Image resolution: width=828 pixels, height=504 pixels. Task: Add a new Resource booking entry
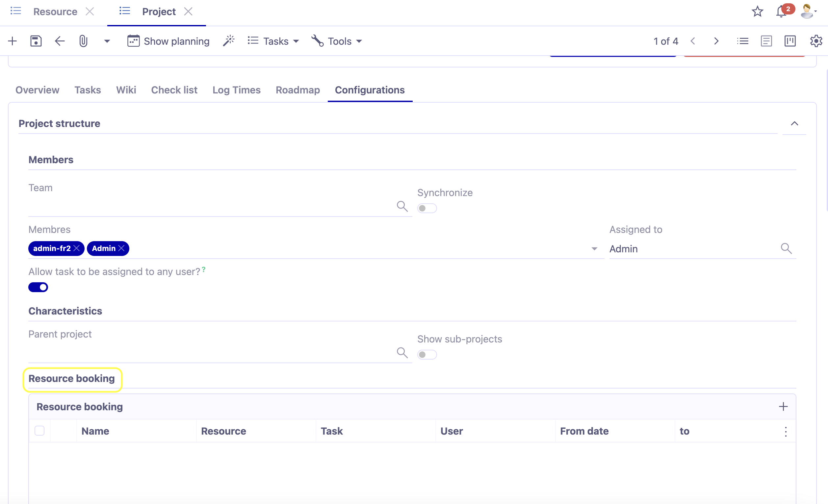[783, 406]
